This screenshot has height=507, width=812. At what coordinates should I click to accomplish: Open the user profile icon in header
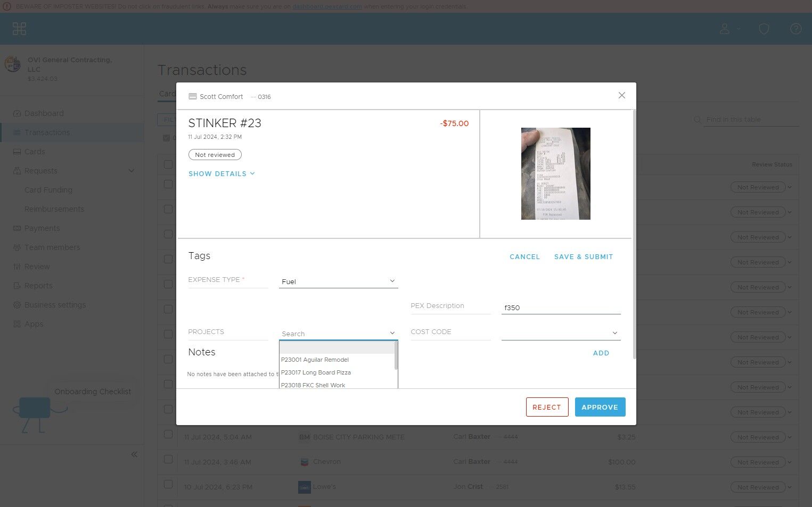pyautogui.click(x=724, y=29)
